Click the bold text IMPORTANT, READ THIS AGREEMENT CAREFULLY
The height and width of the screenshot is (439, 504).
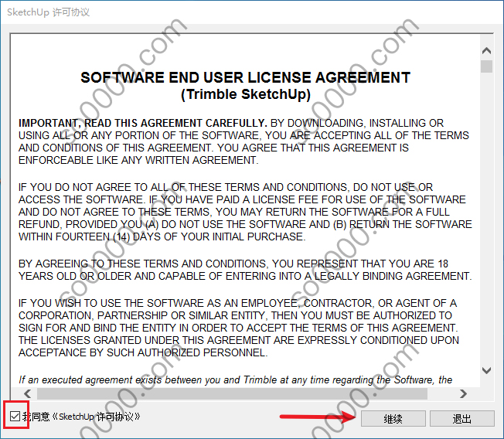coord(143,123)
